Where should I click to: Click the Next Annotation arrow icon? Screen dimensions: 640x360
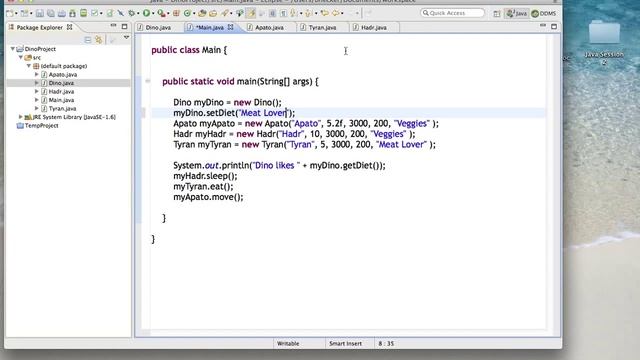(x=293, y=13)
